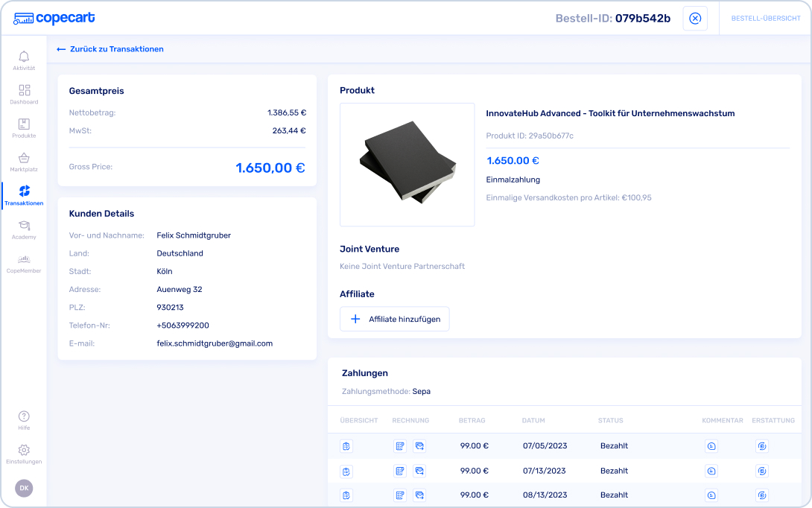812x508 pixels.
Task: Click customer name Felix Schmidtgruber
Action: pos(194,235)
